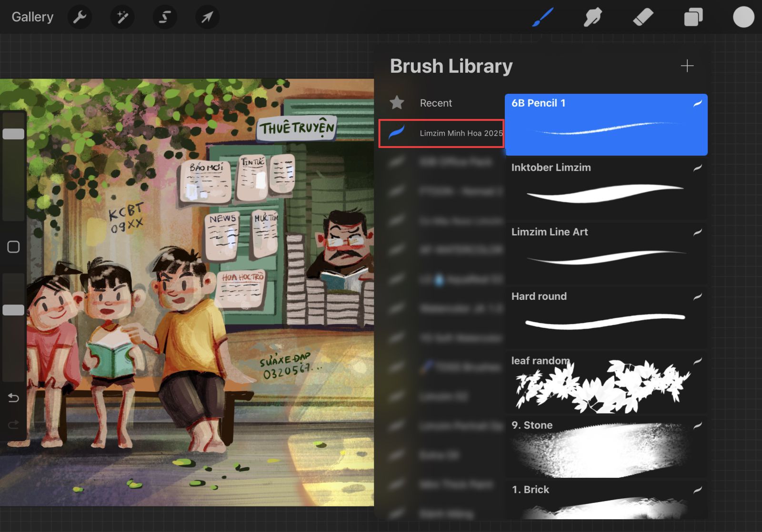Viewport: 762px width, 532px height.
Task: Tap the square modify button on sidebar
Action: pyautogui.click(x=13, y=246)
